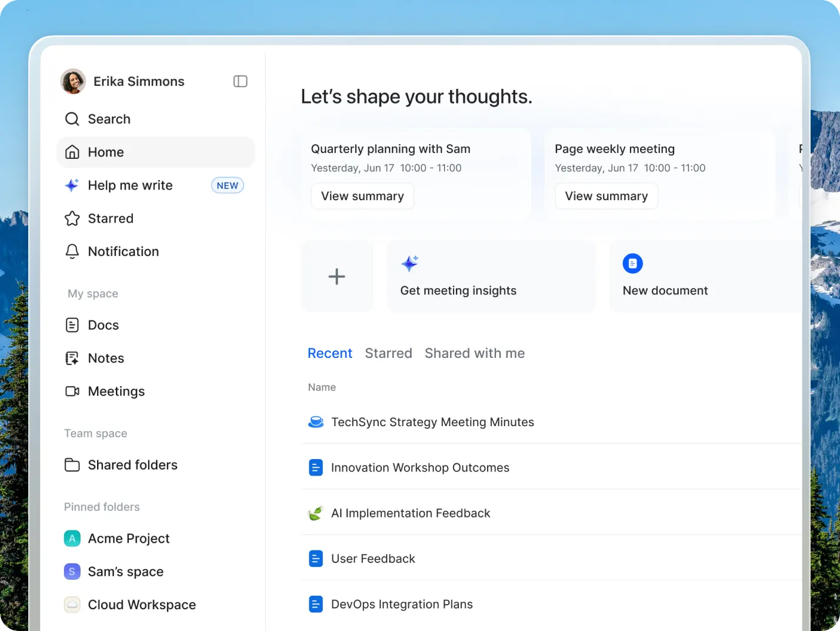Open Docs under My space

pos(156,325)
